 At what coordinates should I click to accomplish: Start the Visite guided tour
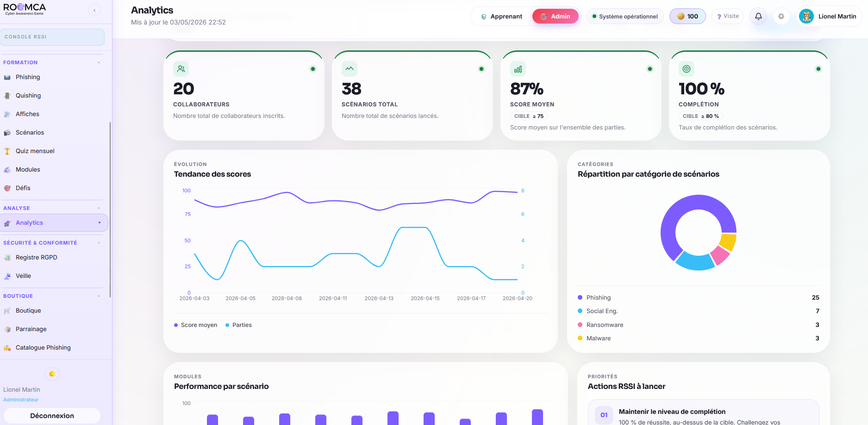point(728,16)
